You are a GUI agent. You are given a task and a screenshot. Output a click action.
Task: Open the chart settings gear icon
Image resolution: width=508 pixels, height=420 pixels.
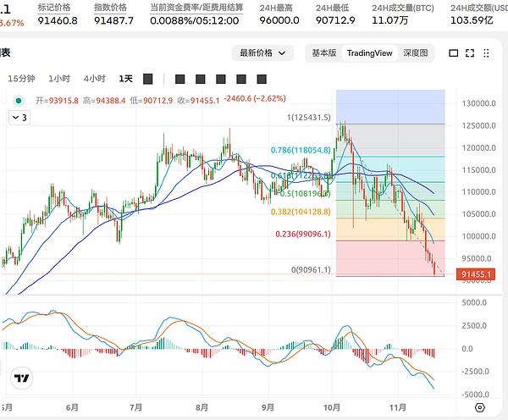[479, 407]
